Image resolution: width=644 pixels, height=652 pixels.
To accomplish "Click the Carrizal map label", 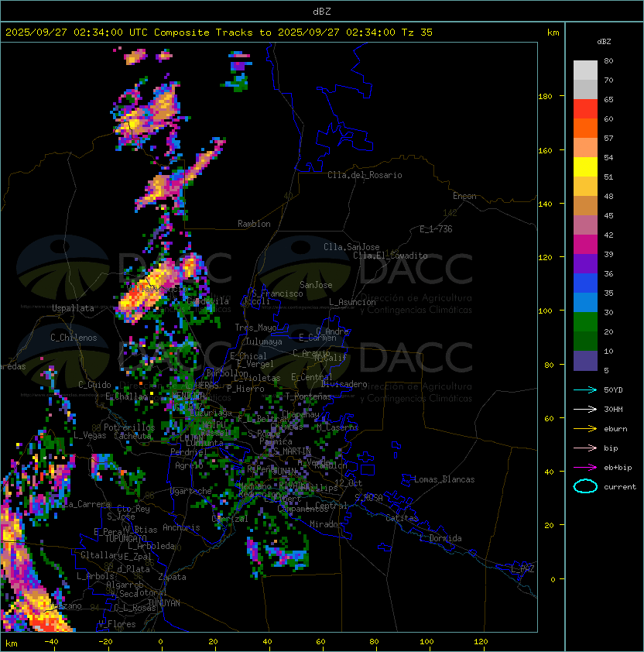I will tap(229, 519).
